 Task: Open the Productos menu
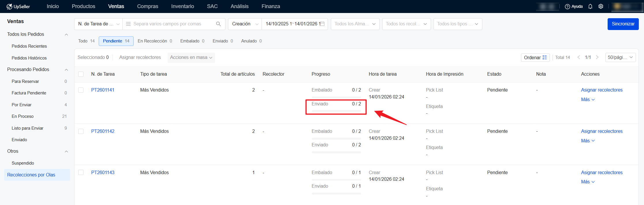[x=83, y=6]
